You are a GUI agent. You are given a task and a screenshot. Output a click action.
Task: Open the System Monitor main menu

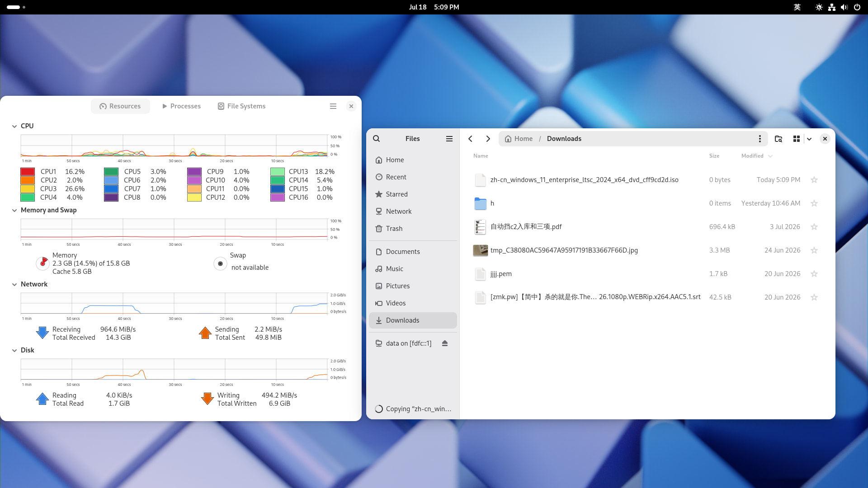(x=333, y=106)
